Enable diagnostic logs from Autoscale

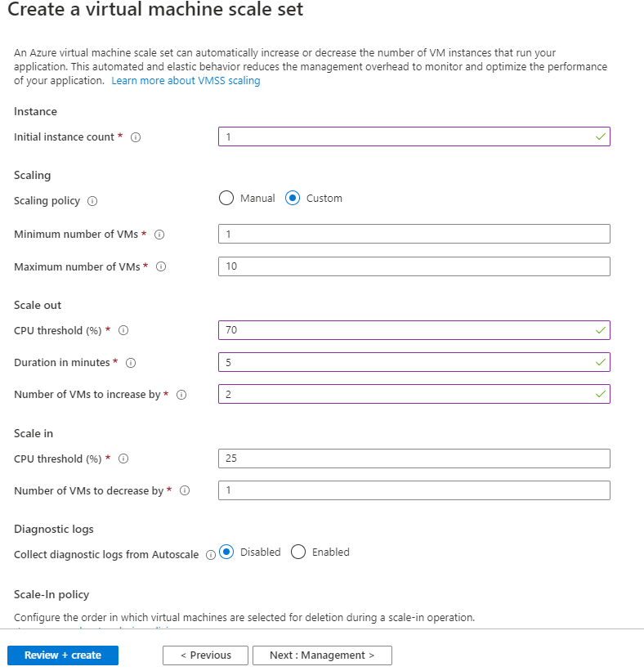click(x=298, y=552)
